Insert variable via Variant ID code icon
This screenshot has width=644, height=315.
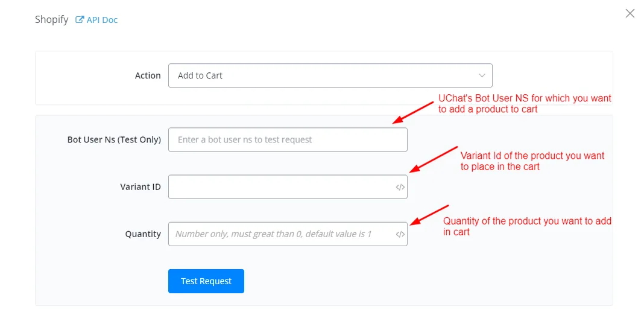coord(400,187)
